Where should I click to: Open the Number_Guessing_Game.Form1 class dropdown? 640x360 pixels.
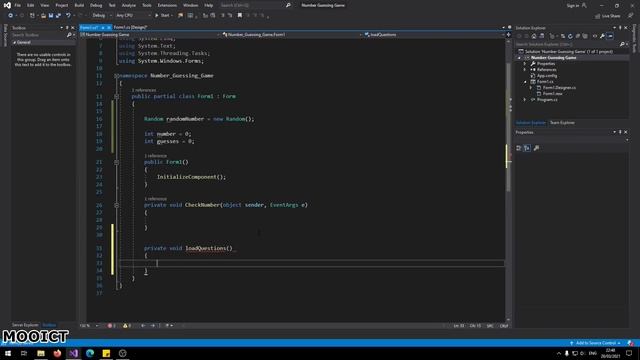[x=291, y=35]
